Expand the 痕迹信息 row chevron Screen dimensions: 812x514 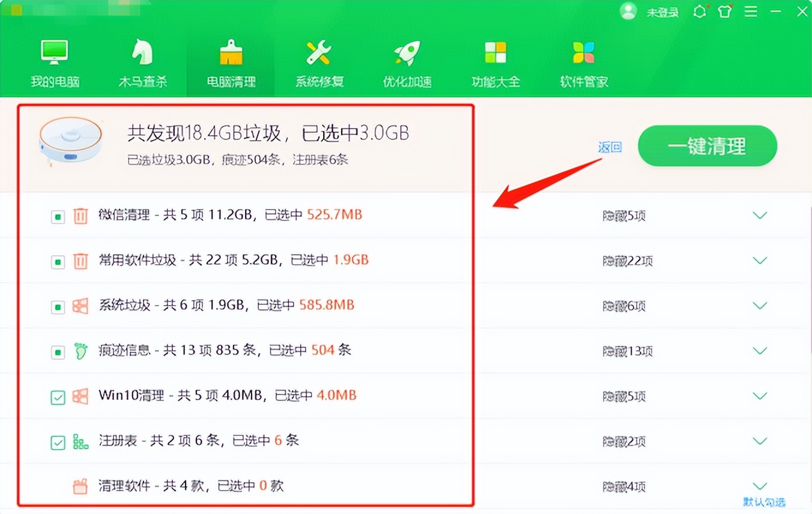coord(760,351)
